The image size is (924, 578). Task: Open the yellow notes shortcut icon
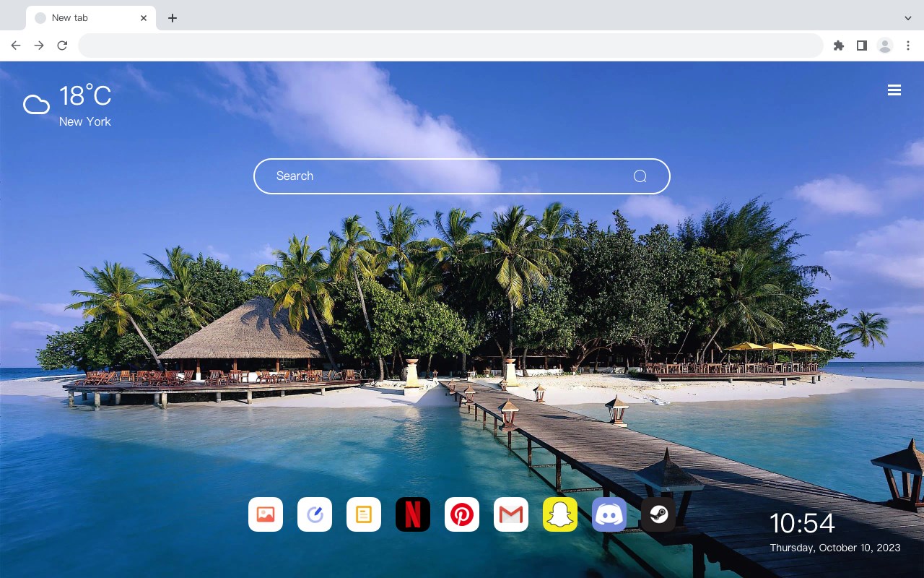[x=364, y=514]
